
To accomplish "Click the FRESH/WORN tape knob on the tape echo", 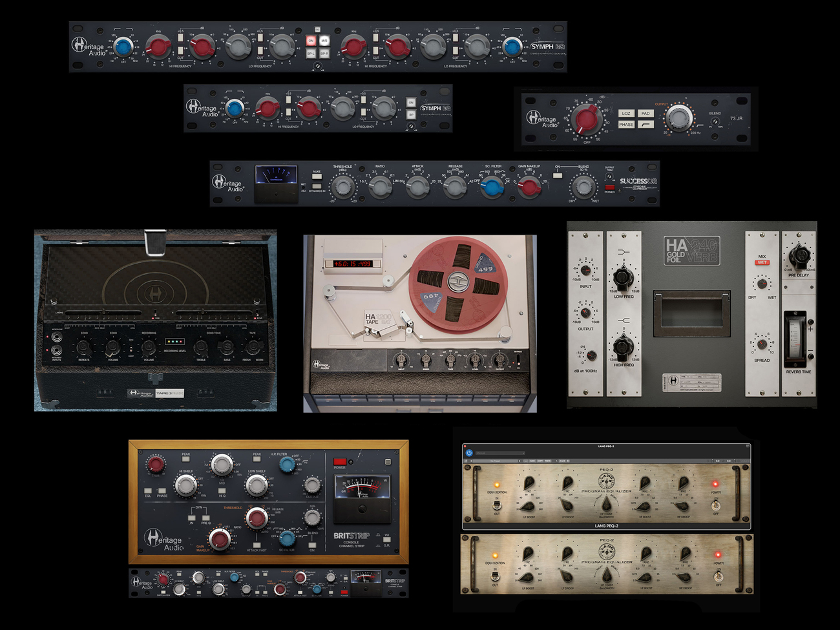I will [253, 348].
